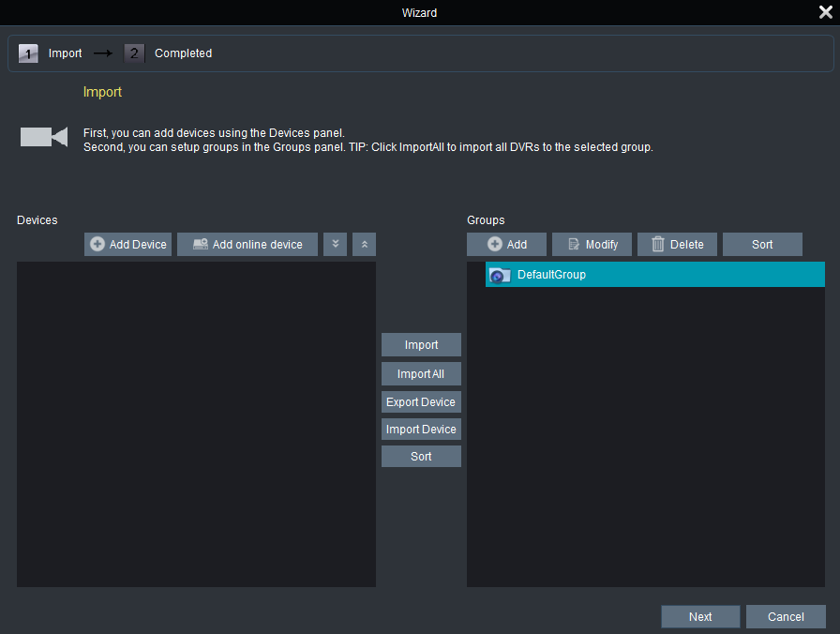The height and width of the screenshot is (634, 840).
Task: Open the Completed step label
Action: [x=183, y=53]
